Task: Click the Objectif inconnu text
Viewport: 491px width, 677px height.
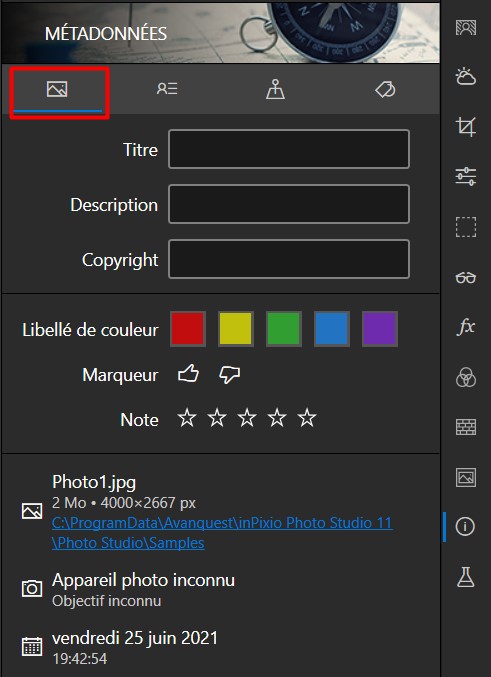Action: (x=107, y=601)
